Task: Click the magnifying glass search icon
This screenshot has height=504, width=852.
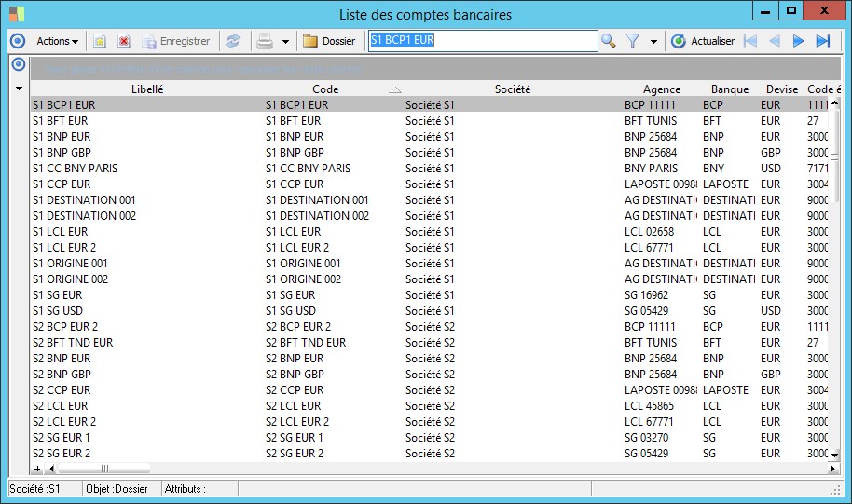Action: tap(608, 41)
